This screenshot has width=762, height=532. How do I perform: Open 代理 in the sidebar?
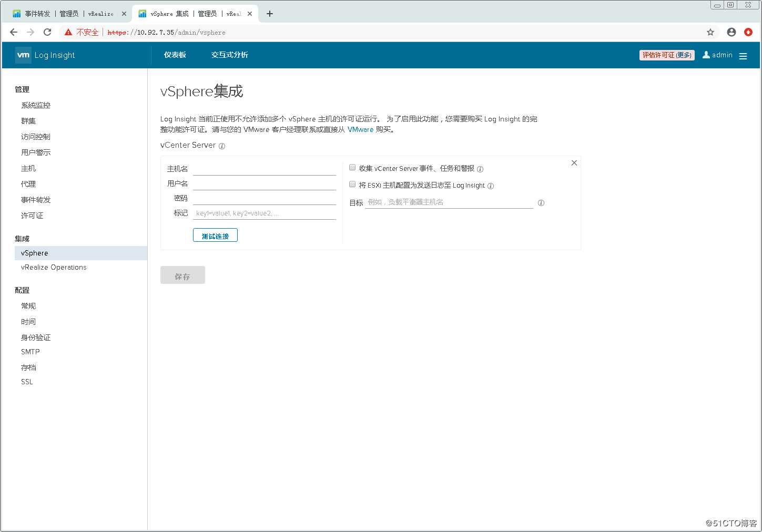(28, 184)
